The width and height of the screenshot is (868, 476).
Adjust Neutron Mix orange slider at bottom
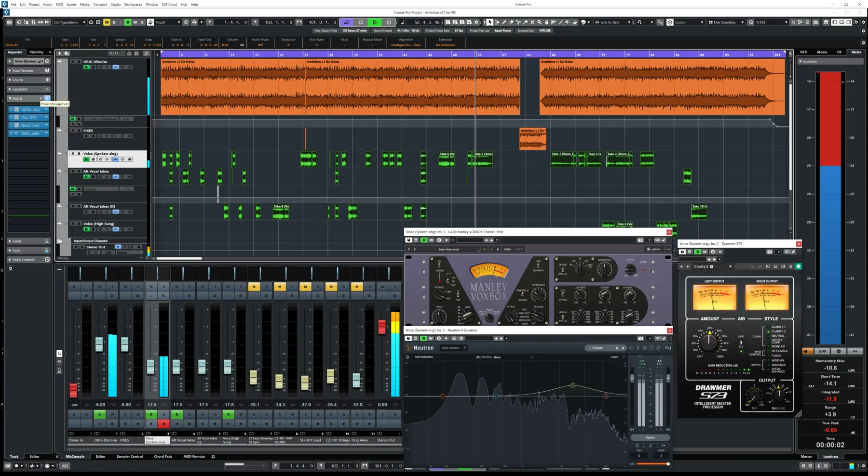[652, 464]
